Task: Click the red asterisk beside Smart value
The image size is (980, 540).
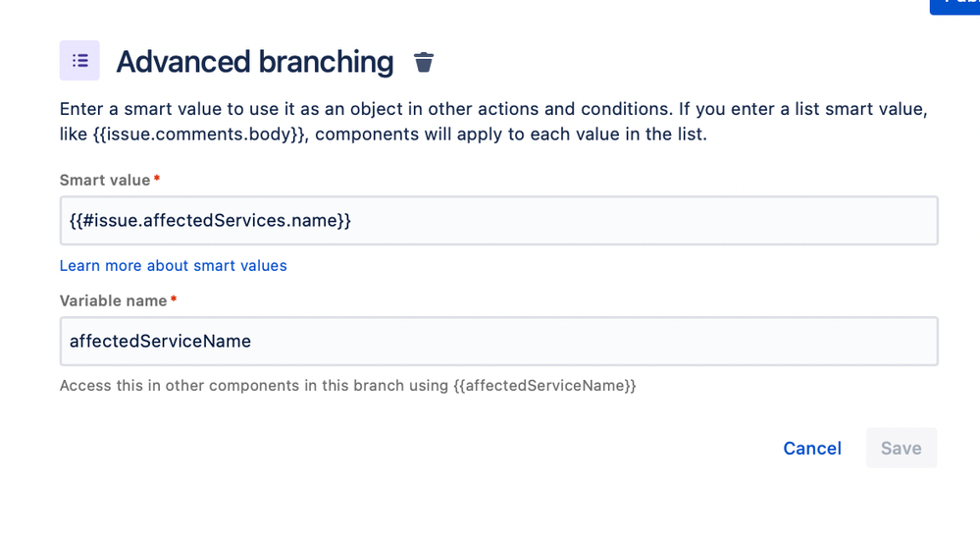Action: click(157, 179)
